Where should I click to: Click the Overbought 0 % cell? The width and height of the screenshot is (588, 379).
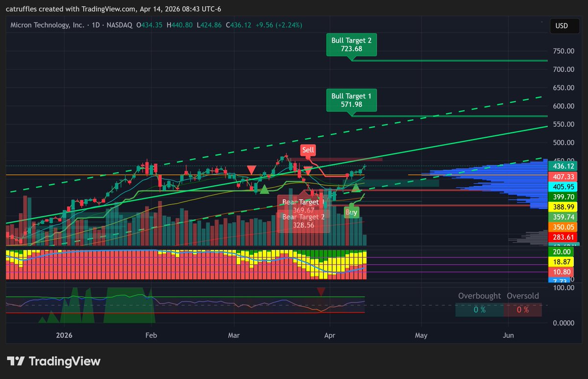(x=479, y=310)
